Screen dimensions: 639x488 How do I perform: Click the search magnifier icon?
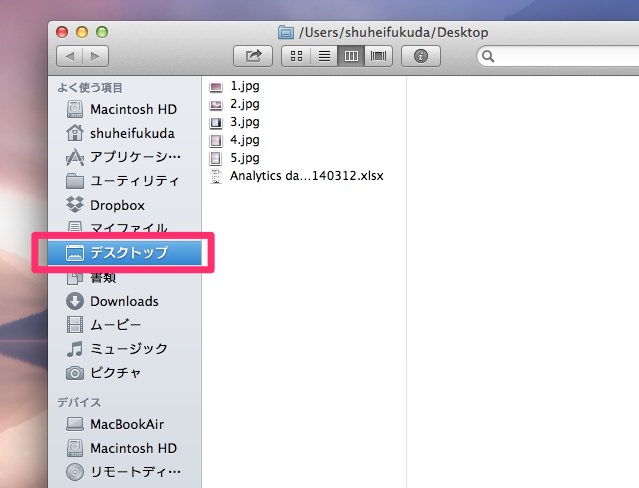pos(488,56)
